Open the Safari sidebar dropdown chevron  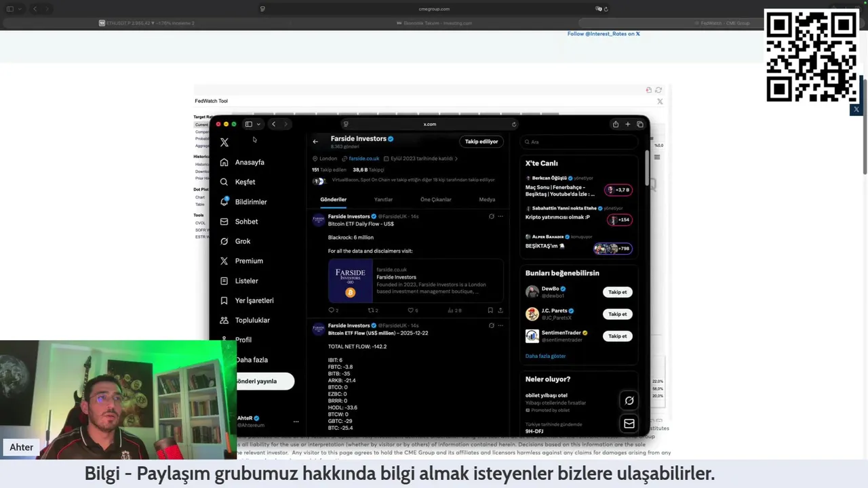tap(258, 124)
